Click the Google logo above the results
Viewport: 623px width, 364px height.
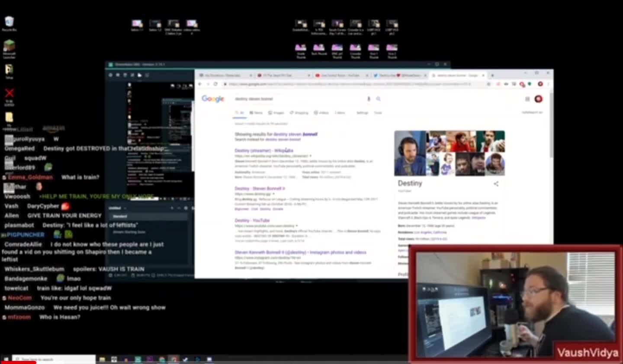213,99
